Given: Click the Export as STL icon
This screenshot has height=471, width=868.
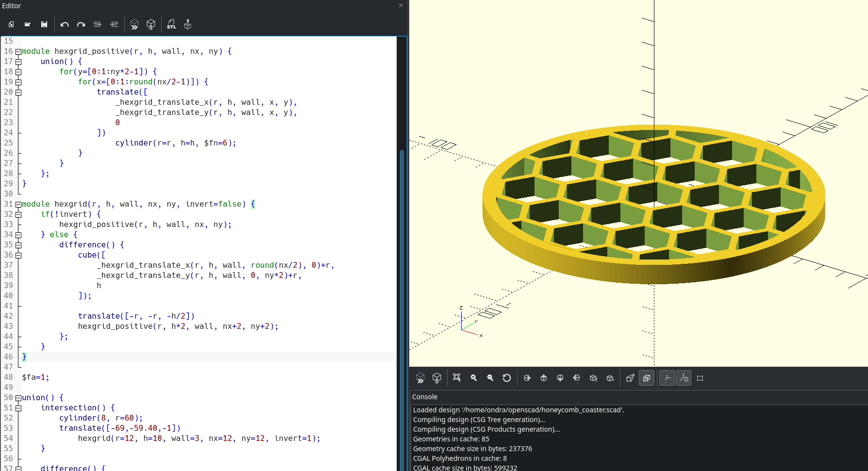Looking at the screenshot, I should click(171, 24).
